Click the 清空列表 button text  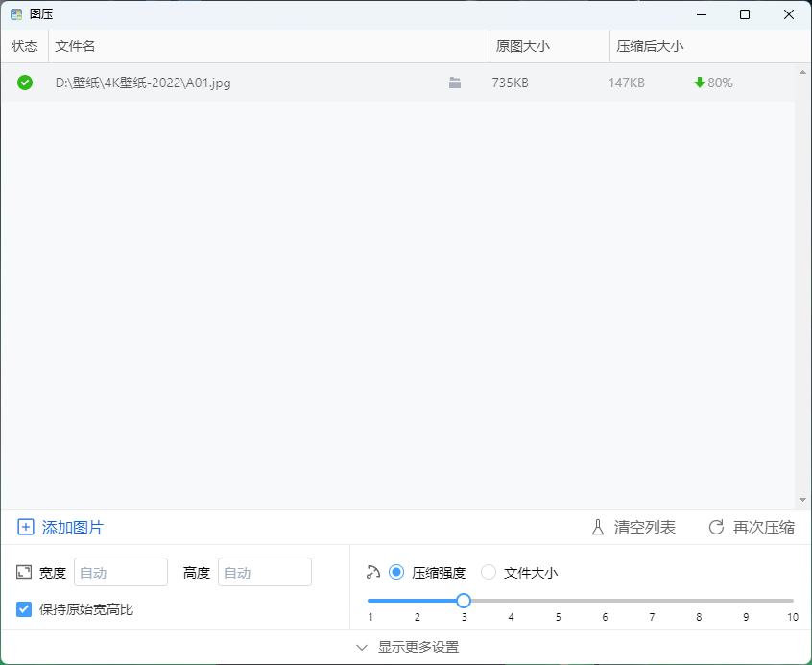tap(645, 527)
